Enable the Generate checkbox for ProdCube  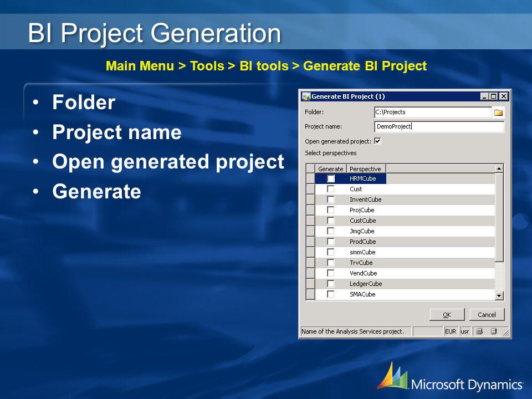click(331, 242)
